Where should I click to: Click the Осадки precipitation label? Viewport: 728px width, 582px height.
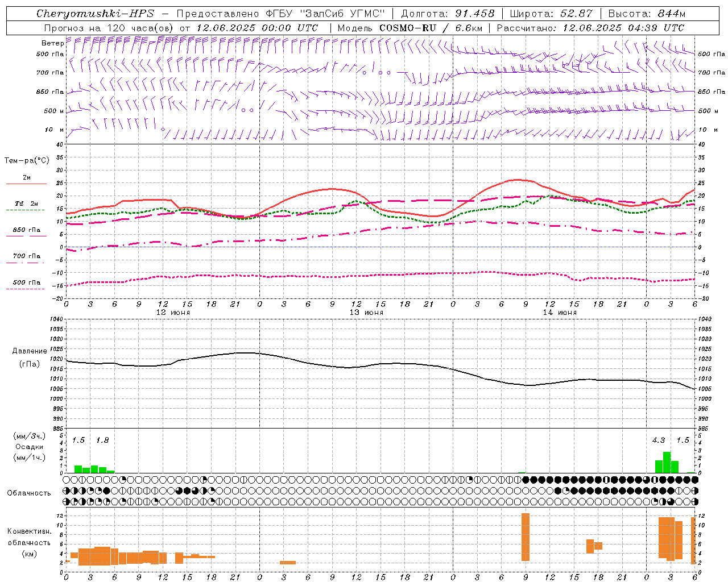point(30,447)
